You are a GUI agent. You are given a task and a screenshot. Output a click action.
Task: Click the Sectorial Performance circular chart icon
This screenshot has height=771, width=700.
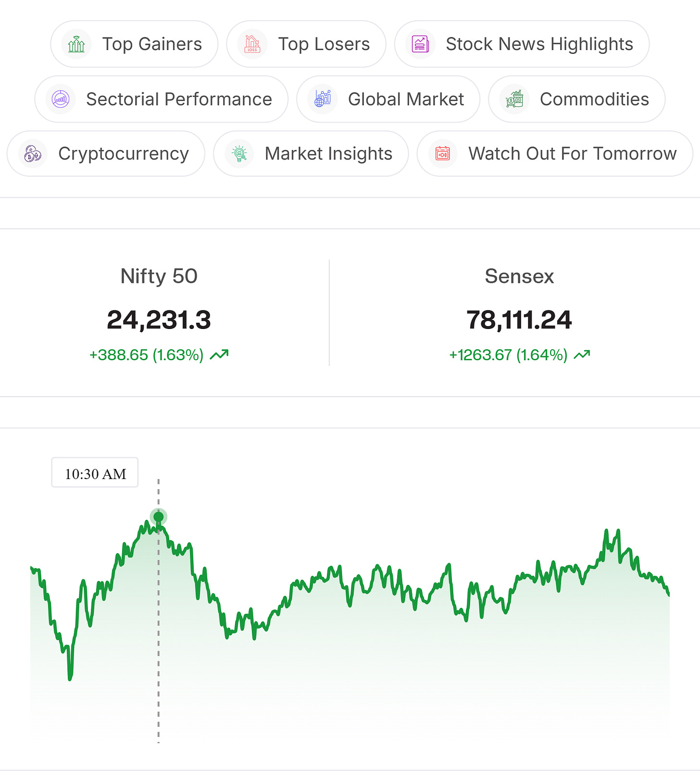61,99
